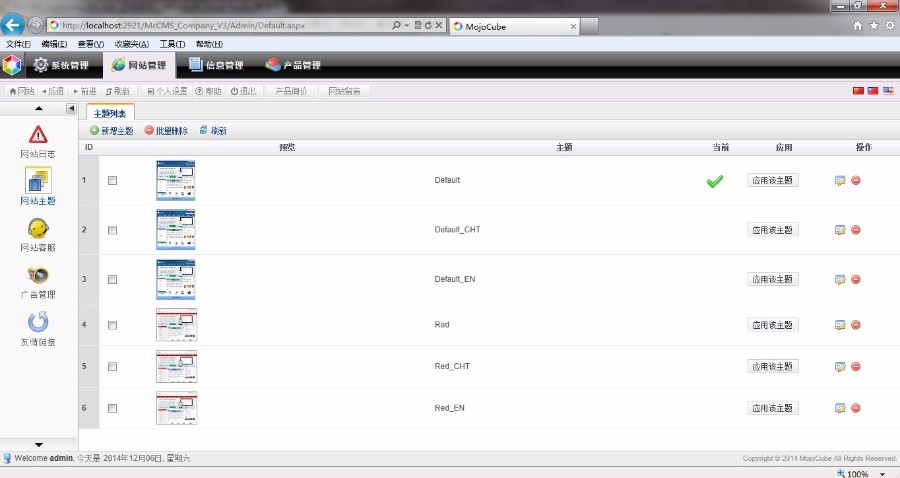This screenshot has height=478, width=900.
Task: Click 应用该主题 button for Red_EN
Action: (773, 408)
